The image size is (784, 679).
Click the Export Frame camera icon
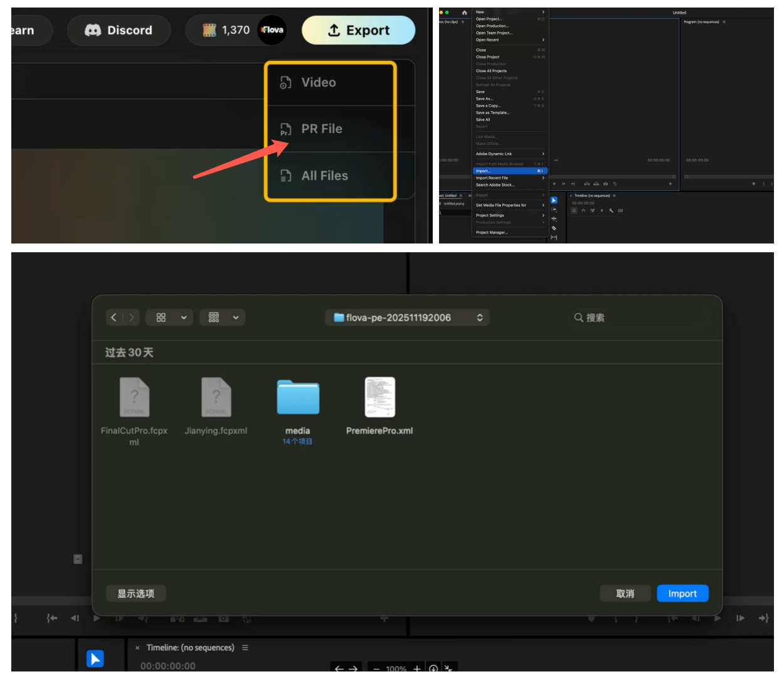point(605,184)
